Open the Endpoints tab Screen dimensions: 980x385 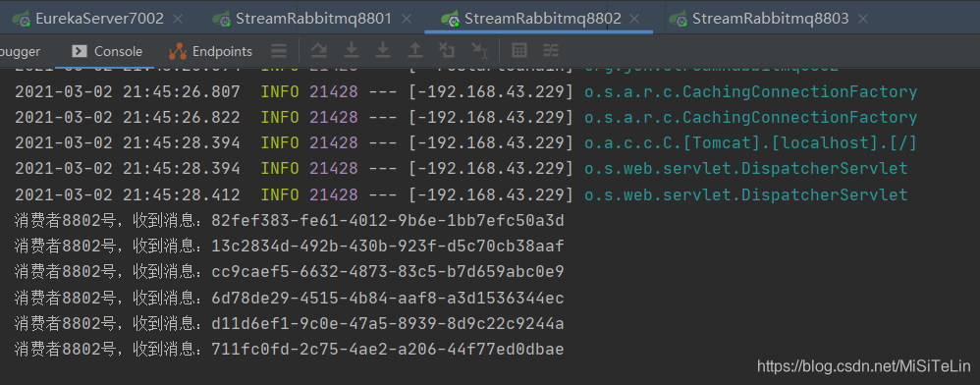210,51
